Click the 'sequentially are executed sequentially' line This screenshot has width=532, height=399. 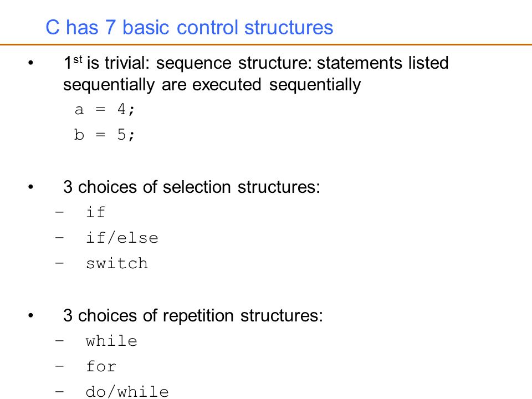pos(212,84)
